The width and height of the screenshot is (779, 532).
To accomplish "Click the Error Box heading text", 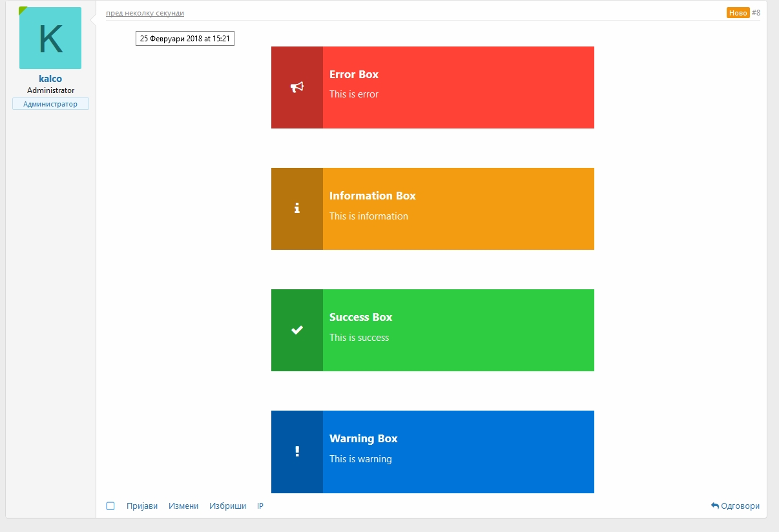I will (354, 74).
